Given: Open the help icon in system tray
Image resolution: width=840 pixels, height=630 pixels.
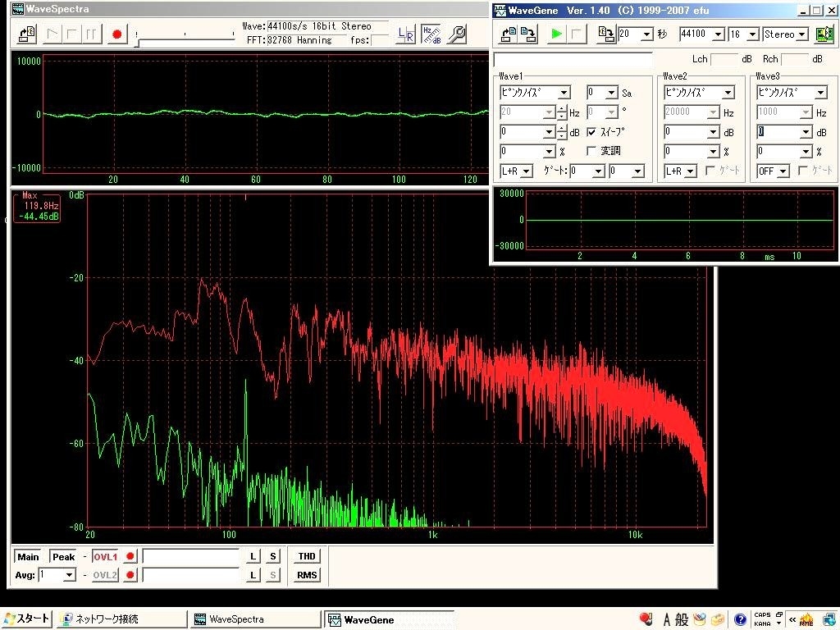Looking at the screenshot, I should pos(740,620).
